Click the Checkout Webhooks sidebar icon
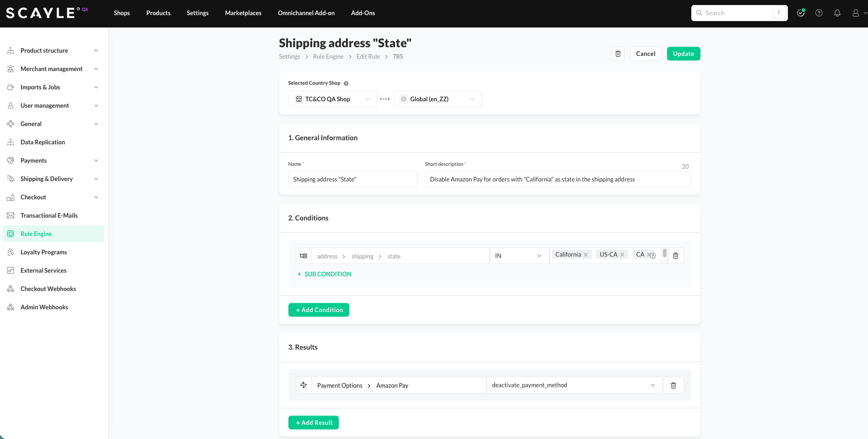Image resolution: width=868 pixels, height=439 pixels. point(11,289)
